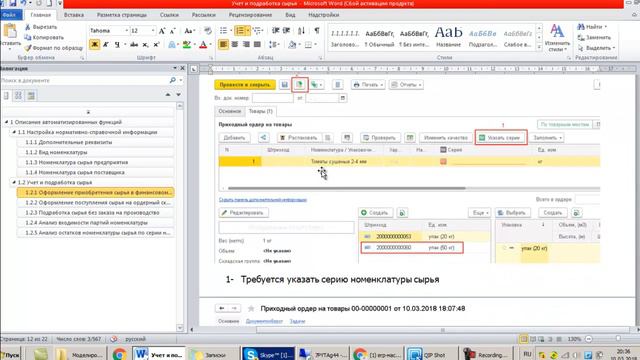Screen dimensions: 640x360
Task: Click the Clear Formatting icon
Action: (x=208, y=31)
